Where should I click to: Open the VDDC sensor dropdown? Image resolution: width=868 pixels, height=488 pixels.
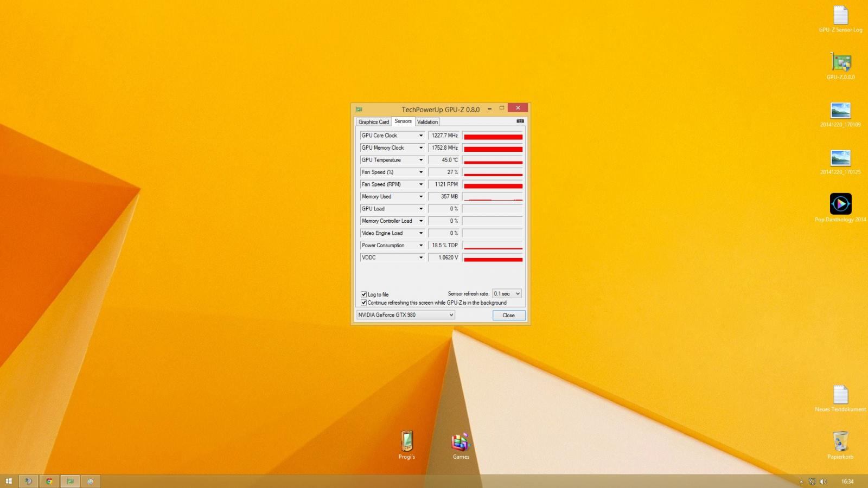(x=420, y=258)
